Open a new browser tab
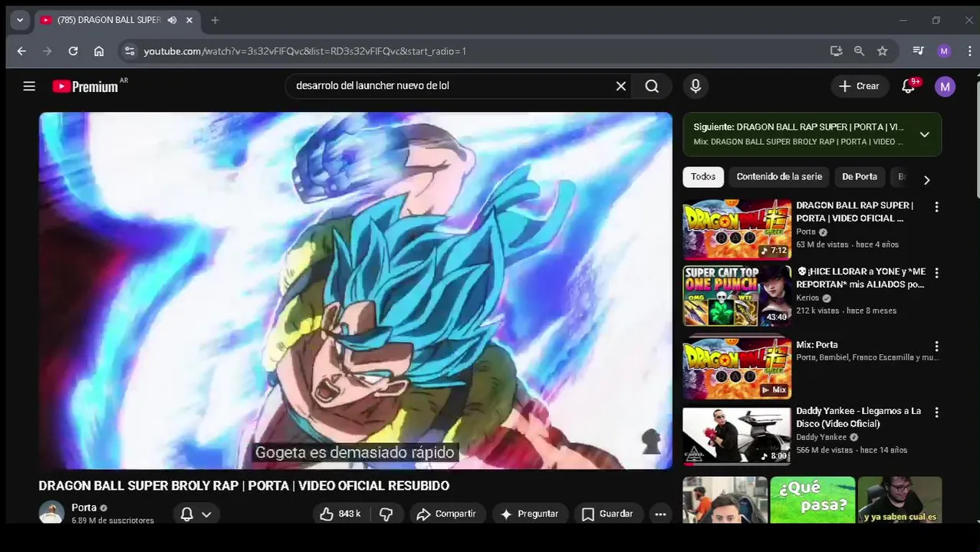This screenshot has height=552, width=980. (x=215, y=20)
